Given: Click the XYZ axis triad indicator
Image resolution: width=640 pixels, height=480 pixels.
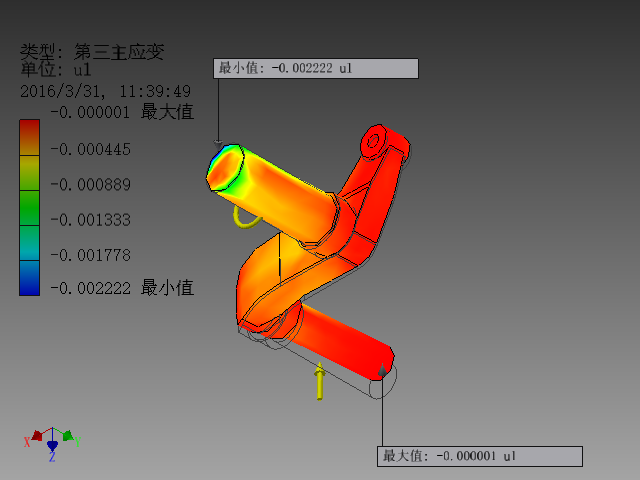Looking at the screenshot, I should [52, 444].
